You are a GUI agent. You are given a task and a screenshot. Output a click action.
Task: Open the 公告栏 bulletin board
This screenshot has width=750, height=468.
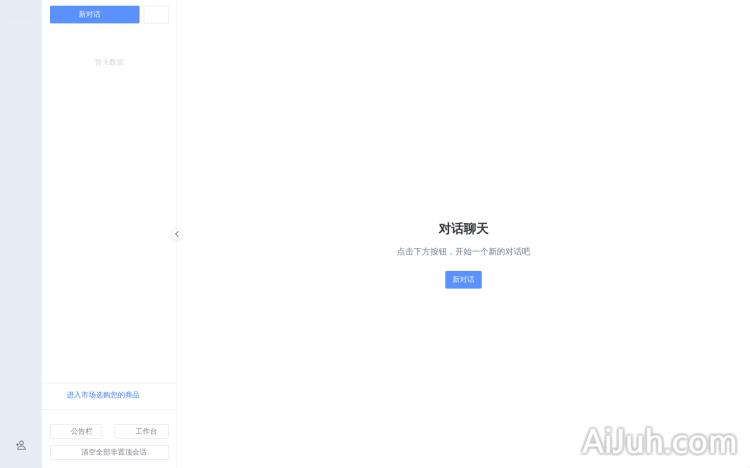(76, 431)
